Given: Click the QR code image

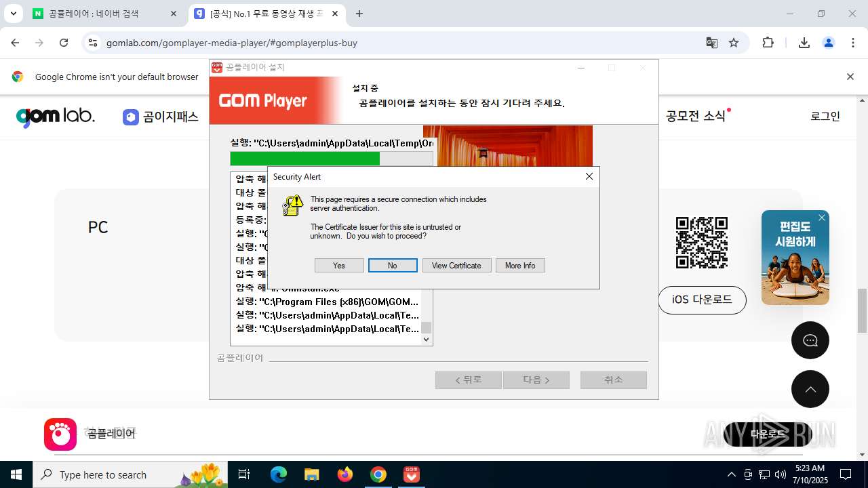Looking at the screenshot, I should 702,243.
